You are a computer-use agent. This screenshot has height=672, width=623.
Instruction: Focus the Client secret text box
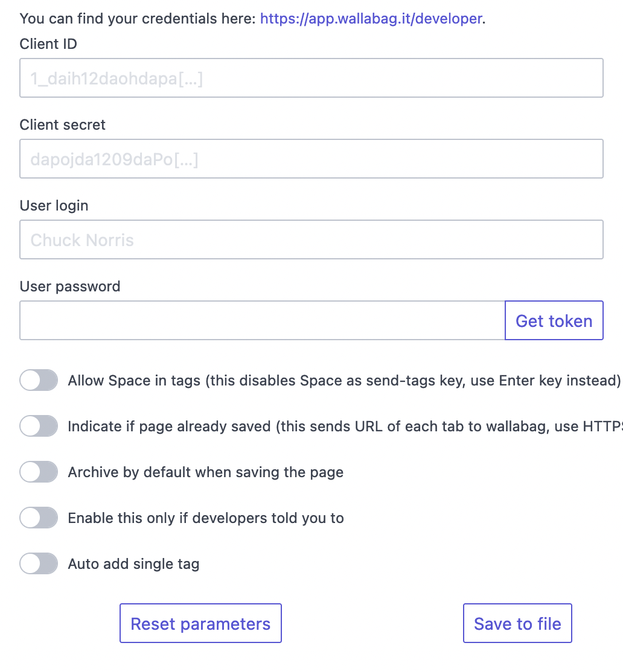click(x=311, y=159)
